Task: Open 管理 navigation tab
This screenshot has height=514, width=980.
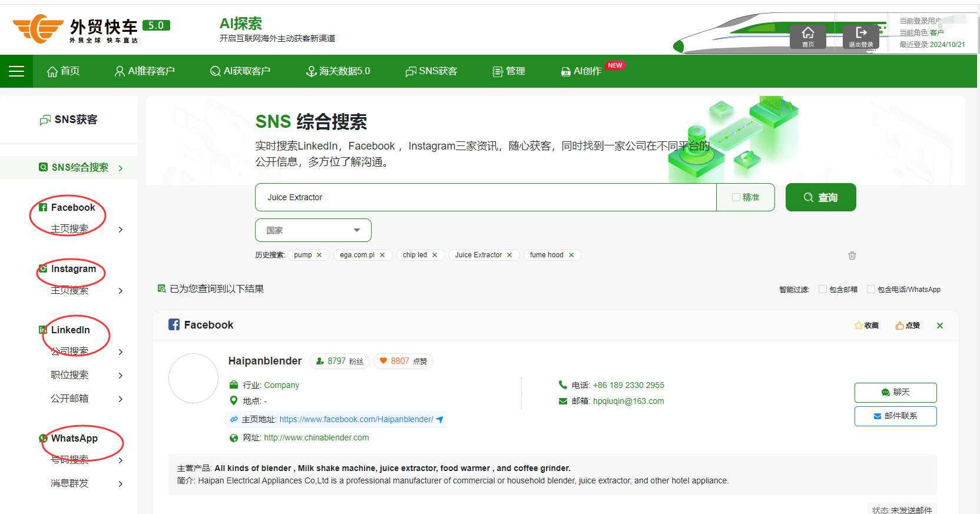Action: [x=509, y=71]
